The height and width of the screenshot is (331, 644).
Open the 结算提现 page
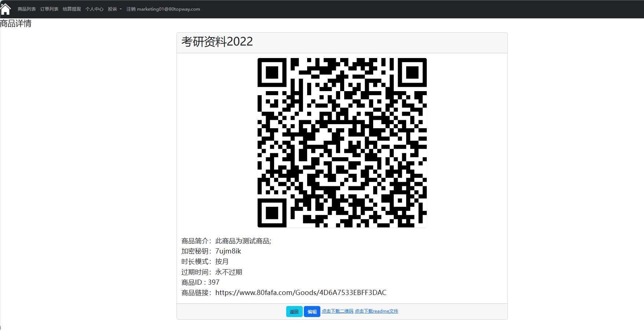point(72,9)
